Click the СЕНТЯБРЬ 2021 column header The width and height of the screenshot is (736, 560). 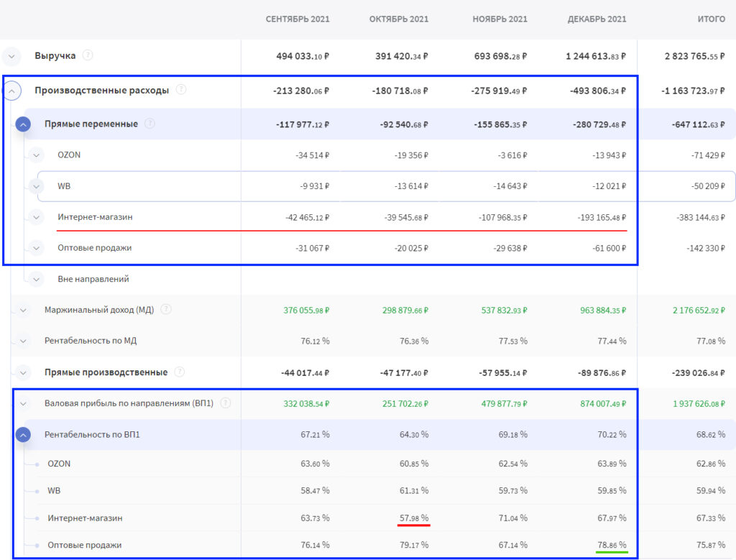tap(298, 19)
